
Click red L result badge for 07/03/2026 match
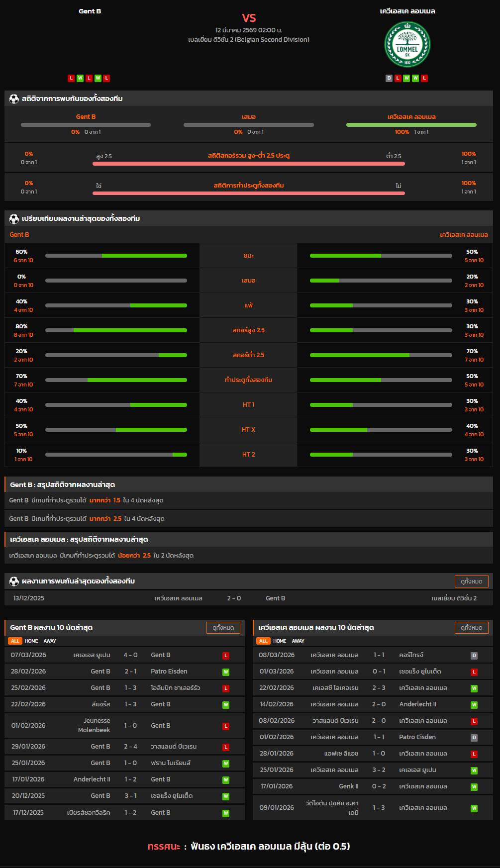tap(226, 656)
